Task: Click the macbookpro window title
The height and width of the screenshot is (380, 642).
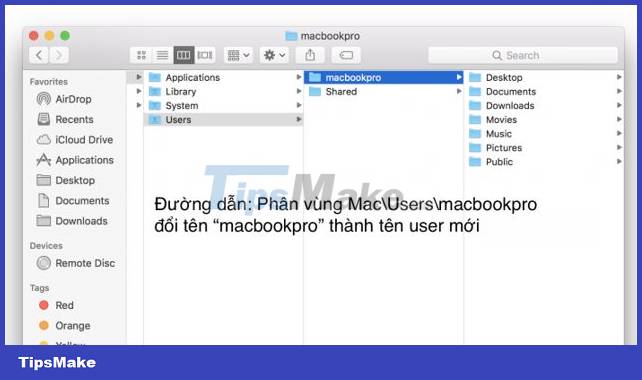Action: [x=323, y=36]
